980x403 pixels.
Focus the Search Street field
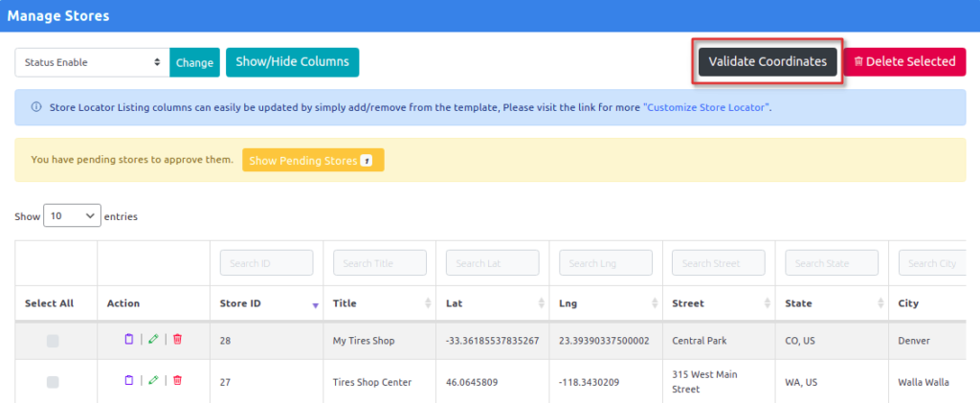pos(719,263)
